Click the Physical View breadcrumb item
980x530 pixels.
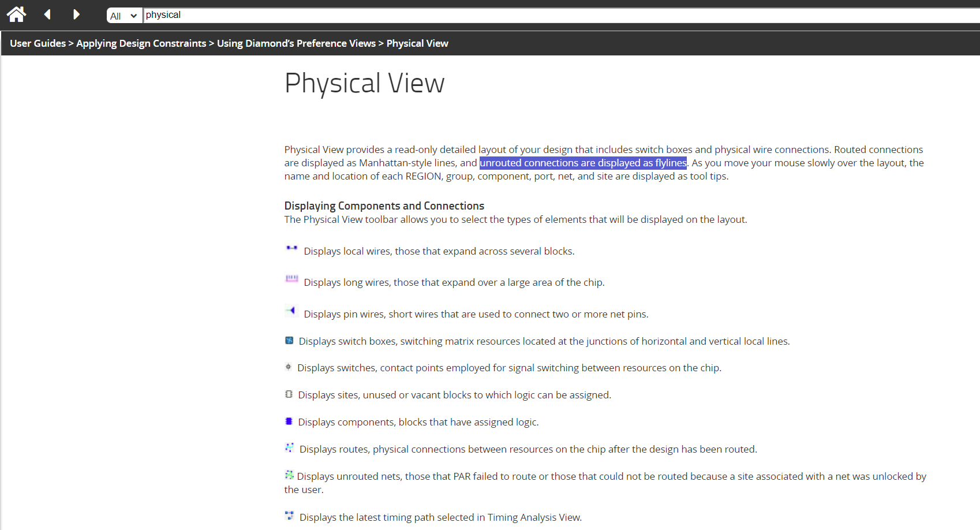tap(417, 43)
